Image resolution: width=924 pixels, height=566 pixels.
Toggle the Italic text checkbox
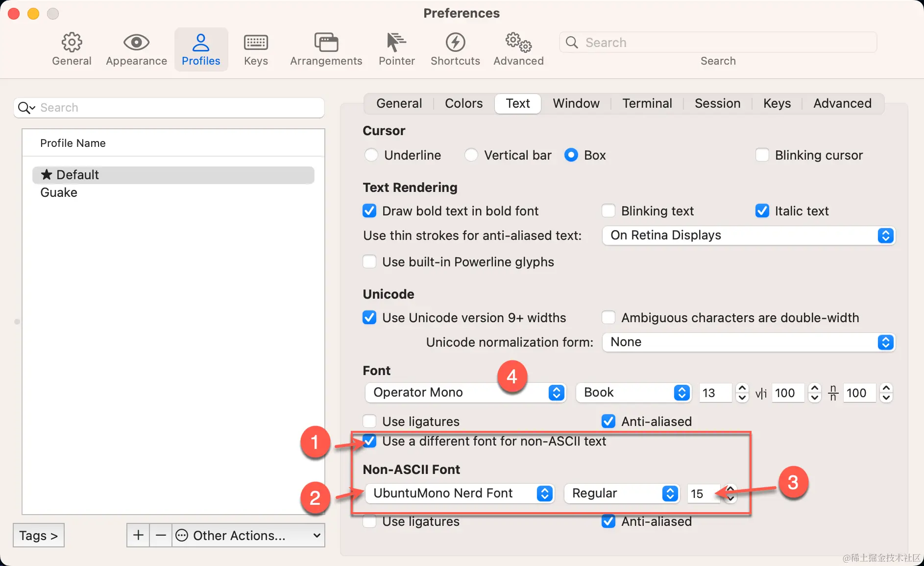pyautogui.click(x=762, y=211)
